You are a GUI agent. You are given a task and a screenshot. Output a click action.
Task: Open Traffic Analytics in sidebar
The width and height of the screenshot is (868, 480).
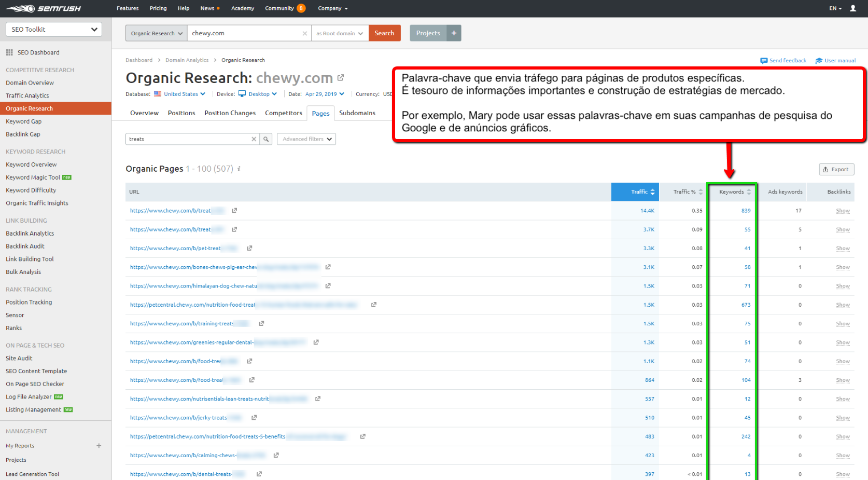click(27, 96)
